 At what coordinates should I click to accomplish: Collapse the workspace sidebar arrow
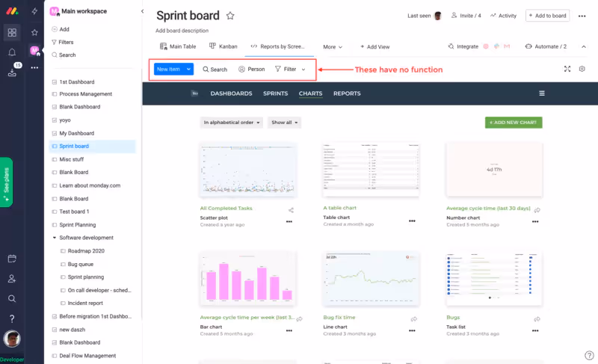pos(142,11)
